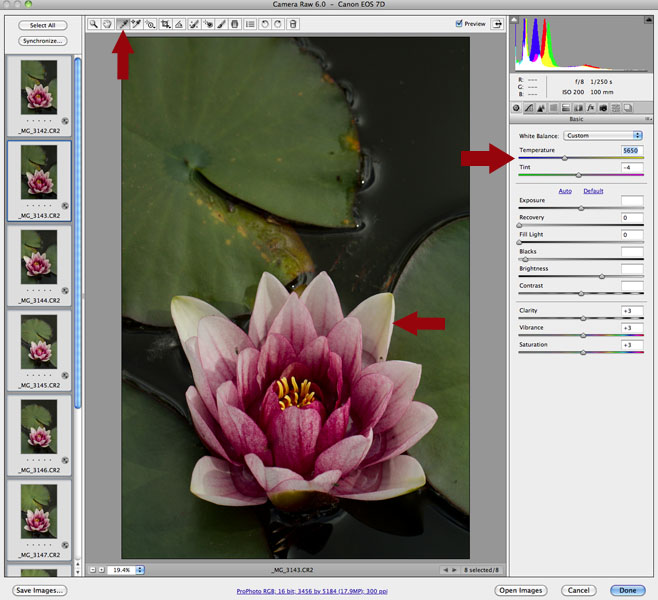The height and width of the screenshot is (600, 658).
Task: Click the Clarity value field
Action: click(x=632, y=311)
